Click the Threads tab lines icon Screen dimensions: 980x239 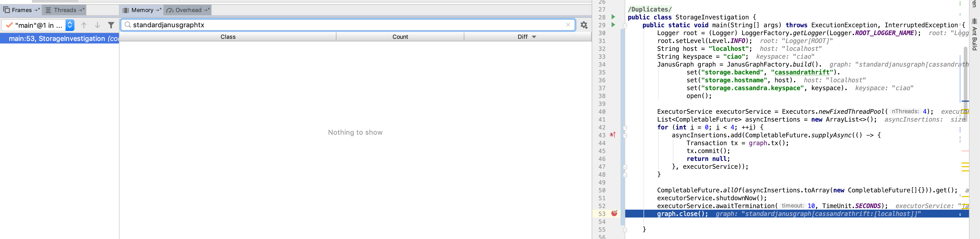48,10
